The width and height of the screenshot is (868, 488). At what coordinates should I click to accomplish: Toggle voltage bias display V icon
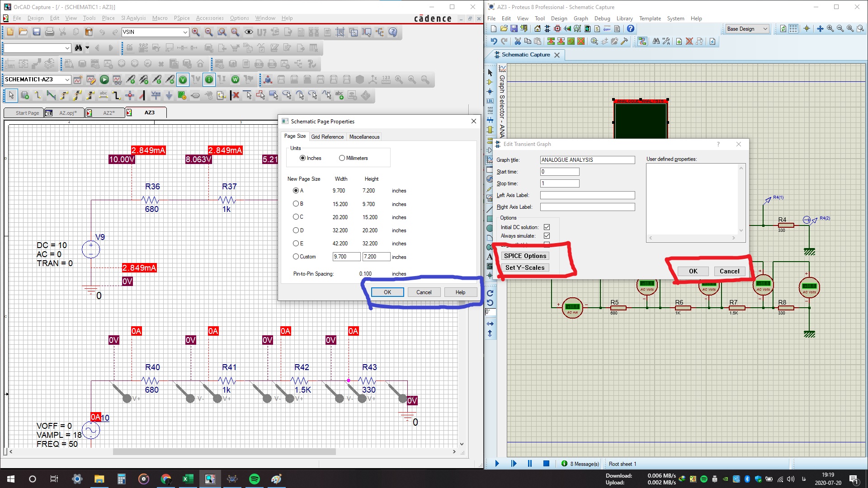183,80
